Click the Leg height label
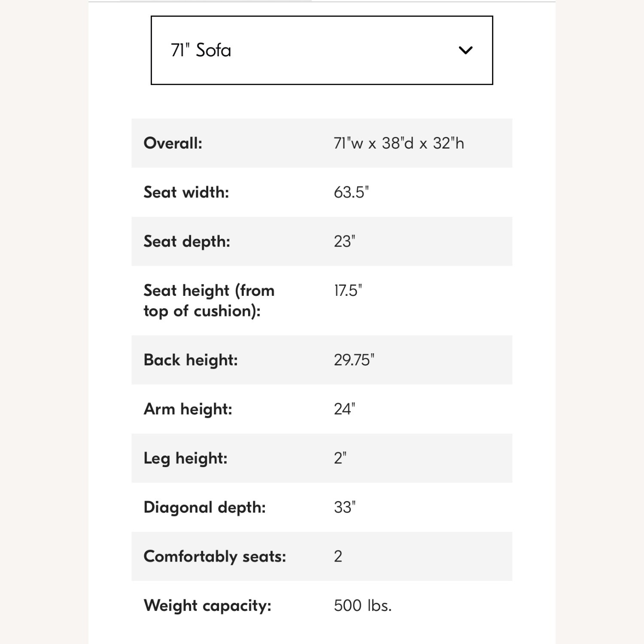This screenshot has width=644, height=644. tap(185, 458)
